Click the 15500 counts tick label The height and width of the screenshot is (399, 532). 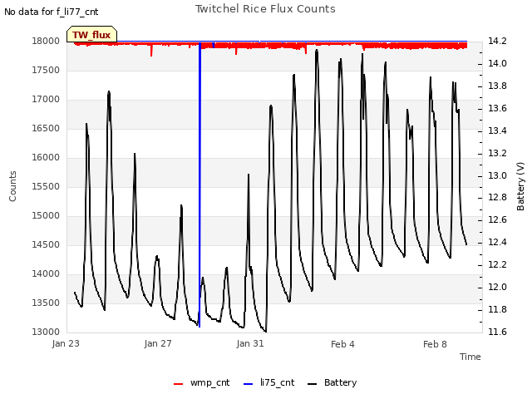click(46, 186)
